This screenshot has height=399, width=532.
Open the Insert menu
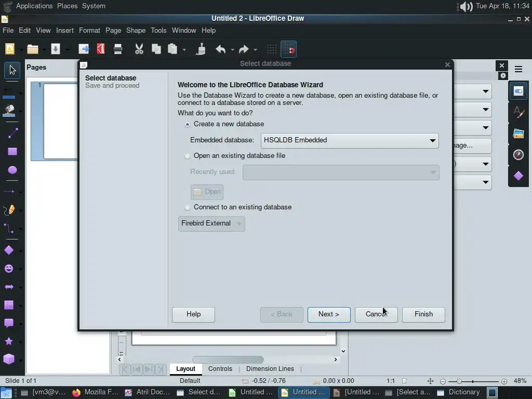pyautogui.click(x=65, y=31)
